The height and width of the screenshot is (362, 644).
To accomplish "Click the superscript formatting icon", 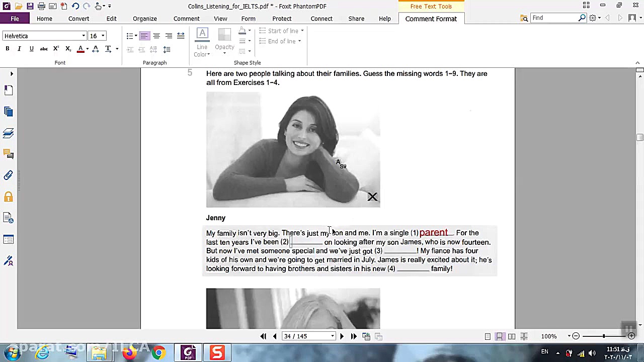I will click(56, 49).
